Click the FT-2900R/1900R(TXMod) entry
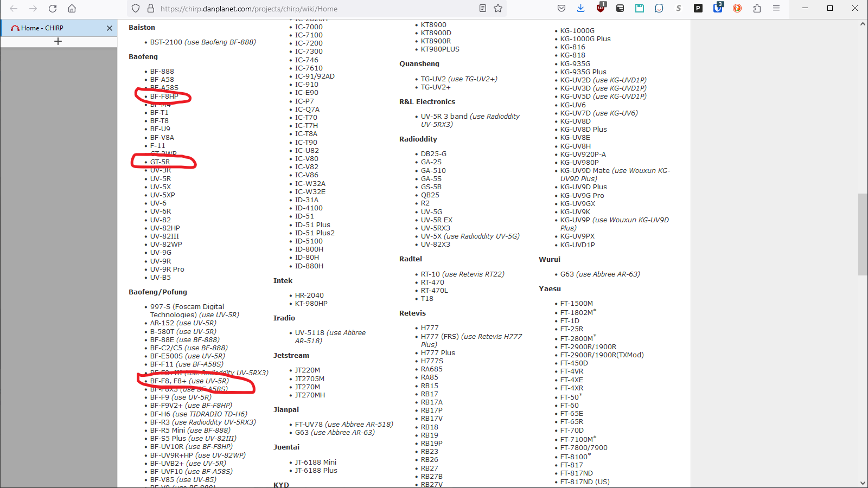868x488 pixels. coord(602,355)
